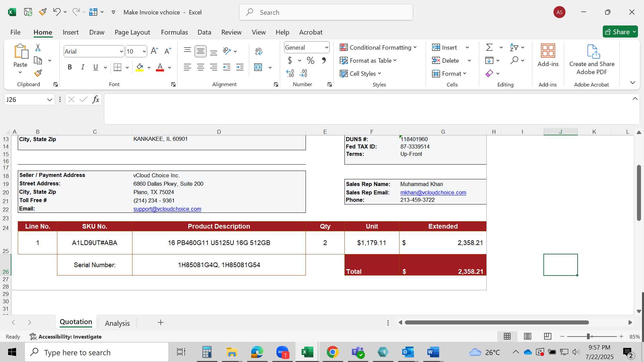
Task: Click Decrease Decimal icon
Action: click(x=303, y=73)
